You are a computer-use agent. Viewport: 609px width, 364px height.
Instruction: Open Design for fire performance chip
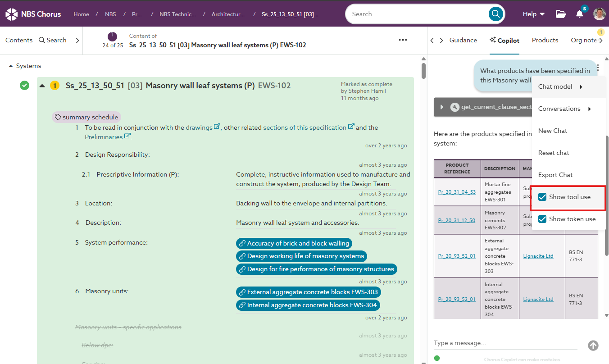[317, 269]
